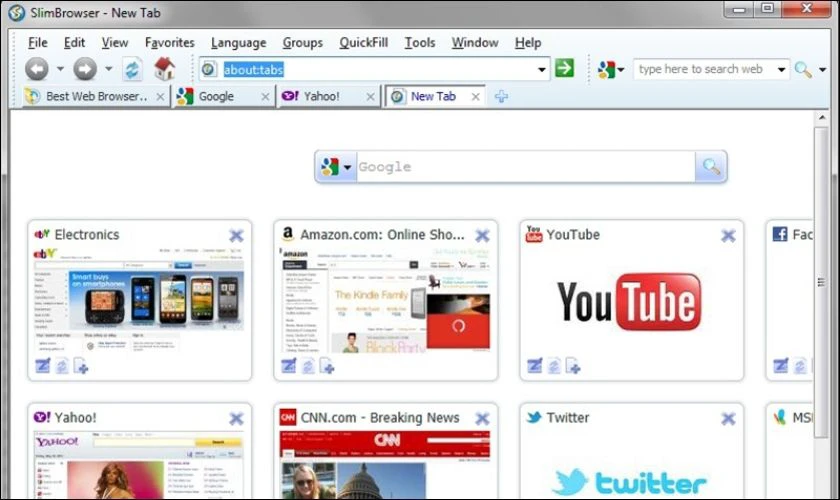Image resolution: width=840 pixels, height=500 pixels.
Task: Open page search engine selector dropdown
Action: (x=347, y=168)
